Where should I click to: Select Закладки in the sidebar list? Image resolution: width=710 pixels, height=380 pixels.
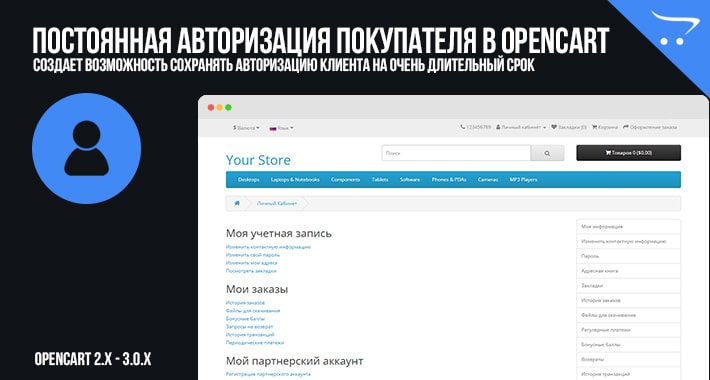click(628, 286)
